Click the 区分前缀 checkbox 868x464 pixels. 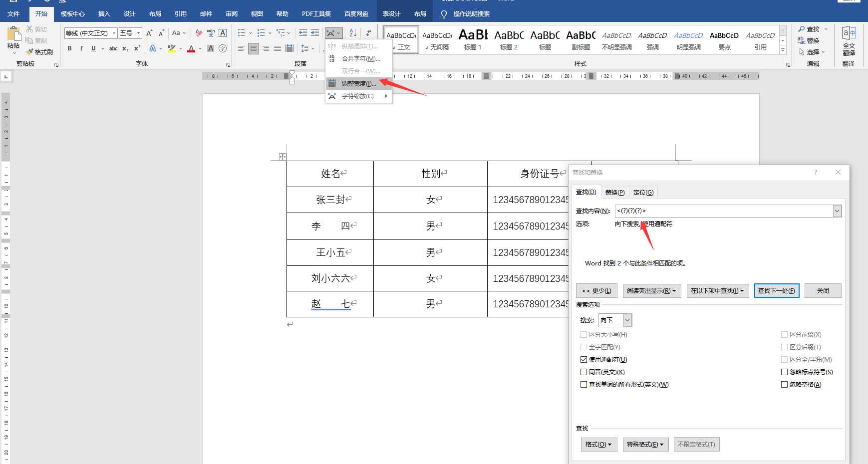coord(784,334)
